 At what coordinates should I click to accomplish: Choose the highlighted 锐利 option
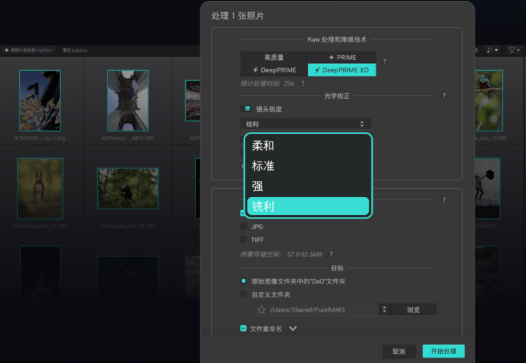coord(308,206)
